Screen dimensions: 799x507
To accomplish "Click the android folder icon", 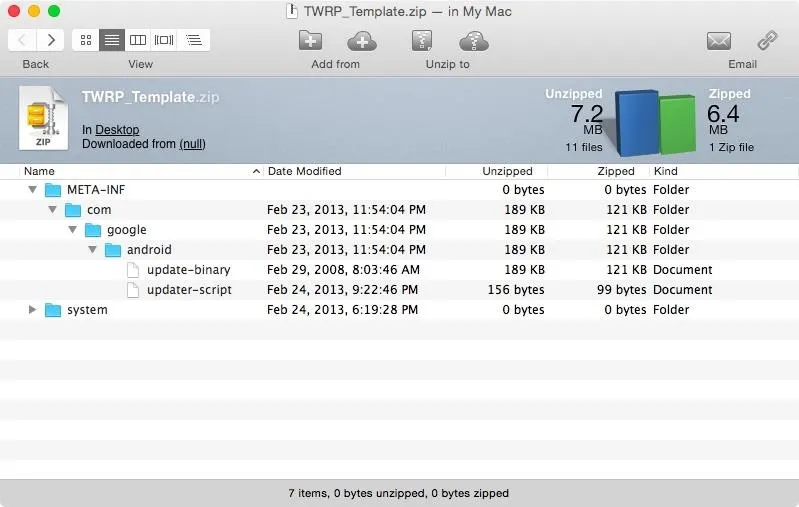I will [x=113, y=250].
